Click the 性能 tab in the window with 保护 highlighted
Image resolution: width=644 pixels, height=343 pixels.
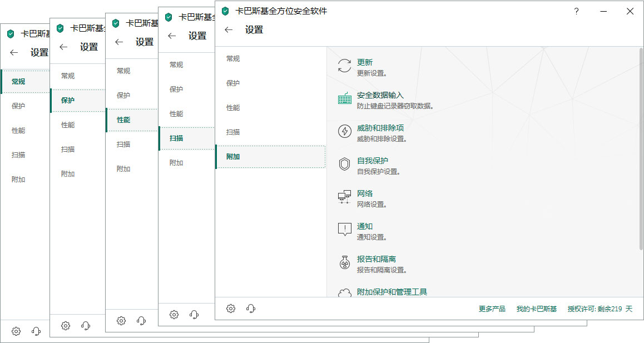(68, 125)
